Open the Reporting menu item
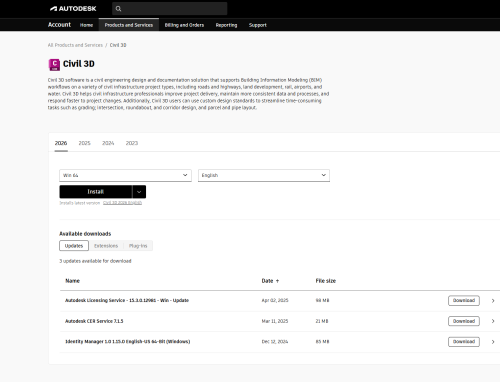The image size is (500, 382). [226, 25]
